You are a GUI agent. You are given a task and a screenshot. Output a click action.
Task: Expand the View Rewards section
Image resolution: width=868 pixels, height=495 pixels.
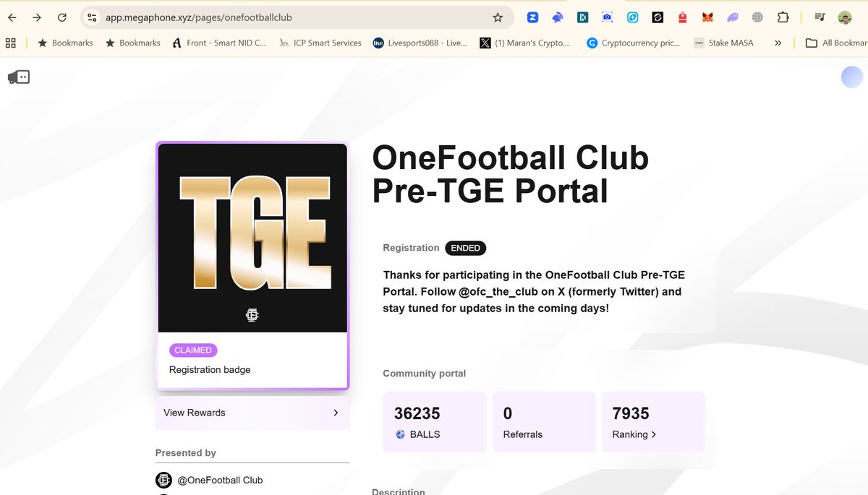point(252,413)
